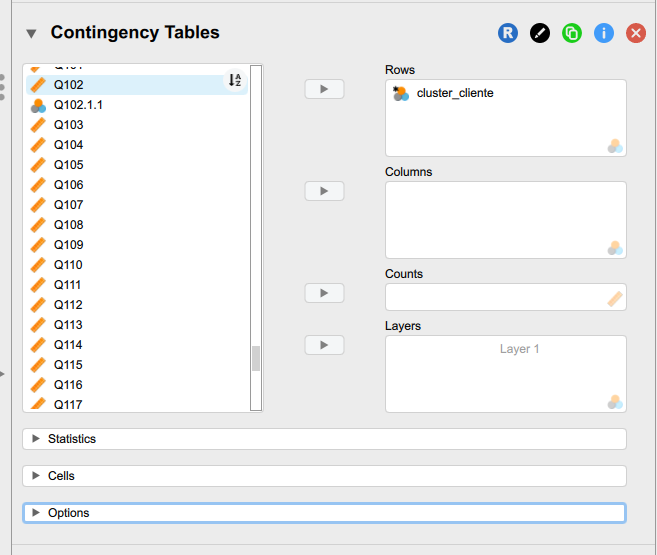Click the black pencil edit title icon
Viewport: 657px width, 555px height.
[540, 33]
